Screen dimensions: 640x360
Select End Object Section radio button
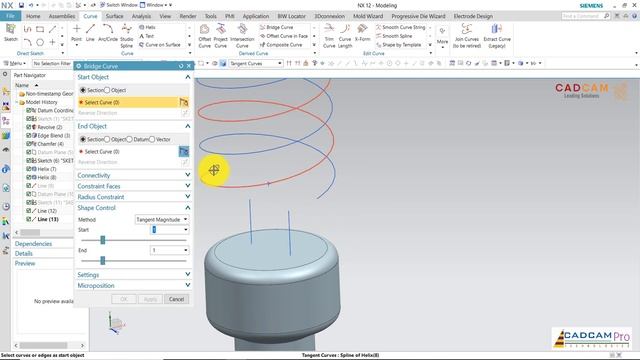(83, 139)
